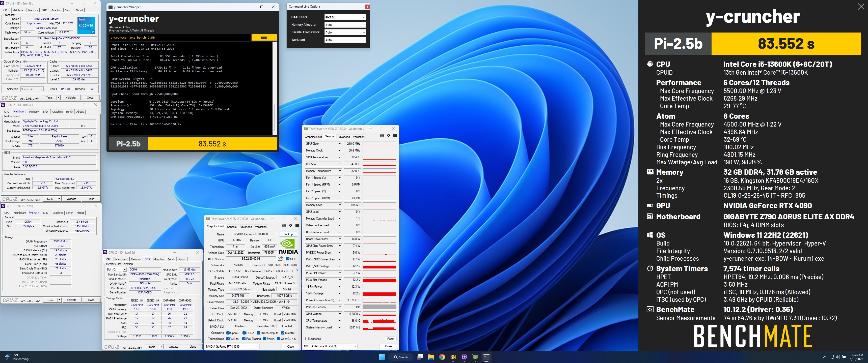Image resolution: width=868 pixels, height=363 pixels.
Task: Toggle the PhysX checkbox
Action: click(x=264, y=339)
